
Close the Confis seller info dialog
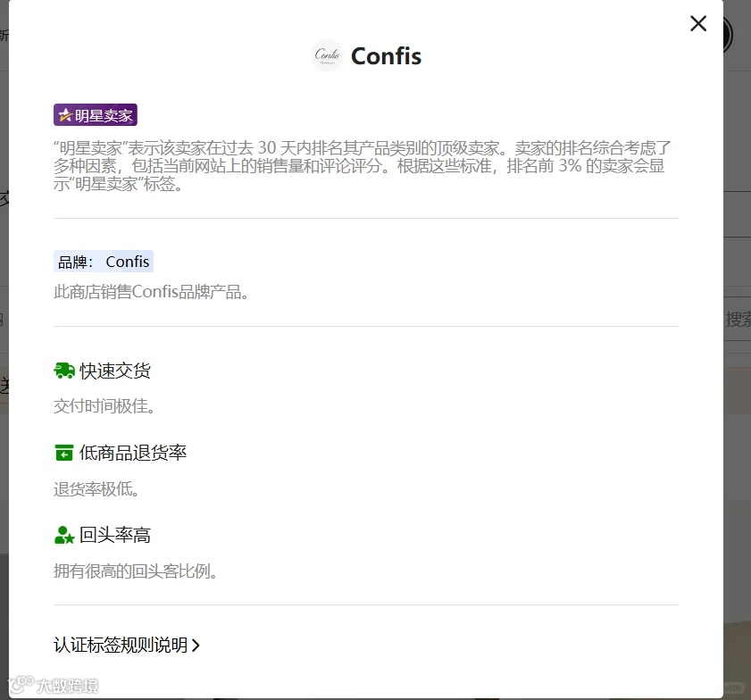[x=697, y=23]
